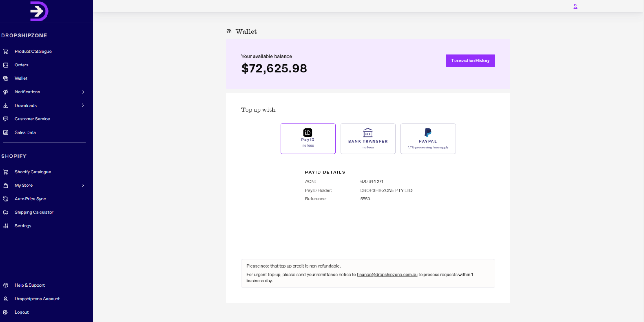
Task: Select PayID no fees top up option
Action: pos(308,138)
